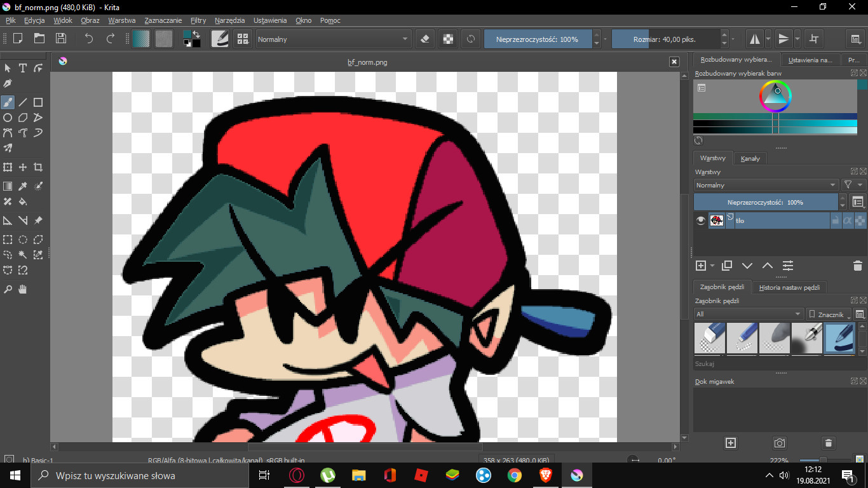Viewport: 868px width, 488px height.
Task: Switch to Historia nastaw pędzli tab
Action: coord(789,287)
